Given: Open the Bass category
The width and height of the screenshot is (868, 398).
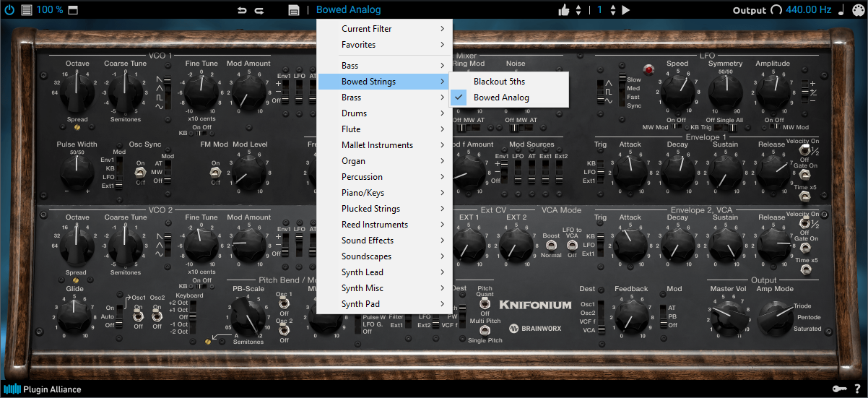Looking at the screenshot, I should pos(384,66).
